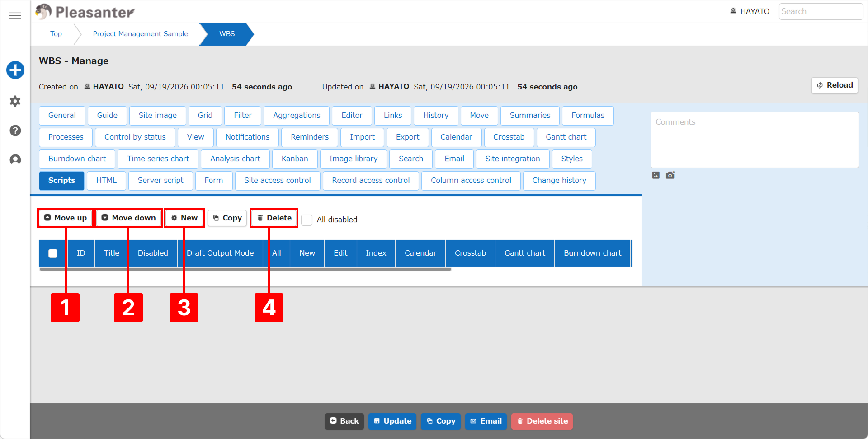Open Column access control tab
The width and height of the screenshot is (868, 439).
pyautogui.click(x=471, y=181)
